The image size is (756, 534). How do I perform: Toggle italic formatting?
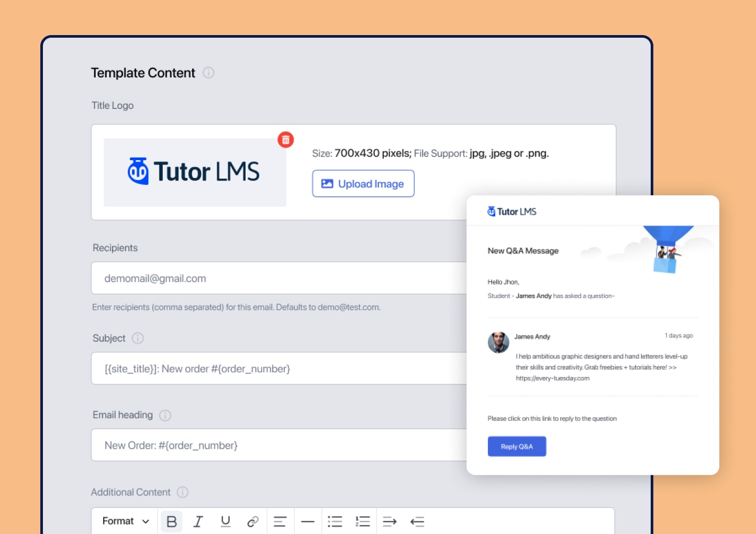[198, 521]
